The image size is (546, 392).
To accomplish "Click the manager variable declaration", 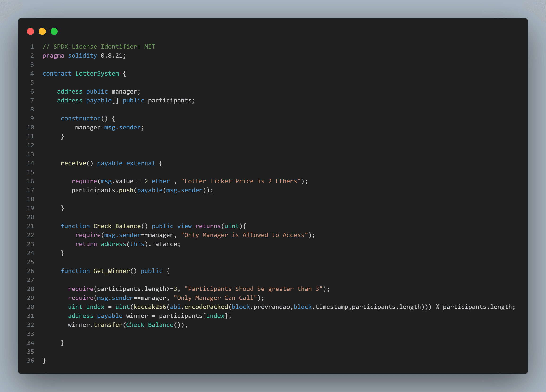I will tap(124, 92).
